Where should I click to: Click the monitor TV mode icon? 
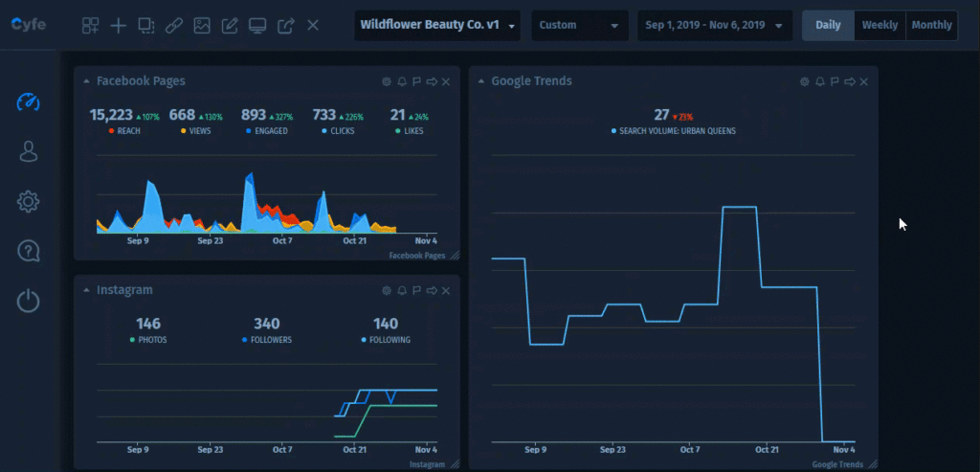click(257, 26)
